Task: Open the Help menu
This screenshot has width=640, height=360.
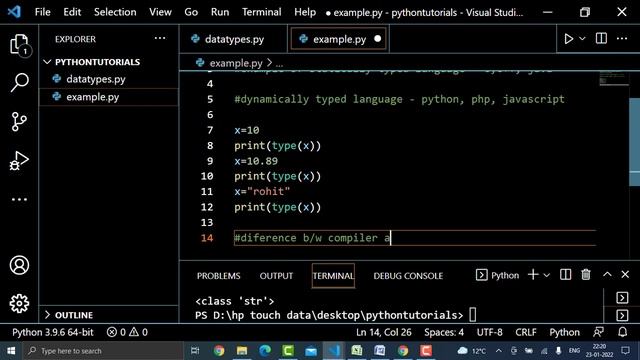Action: [x=305, y=12]
